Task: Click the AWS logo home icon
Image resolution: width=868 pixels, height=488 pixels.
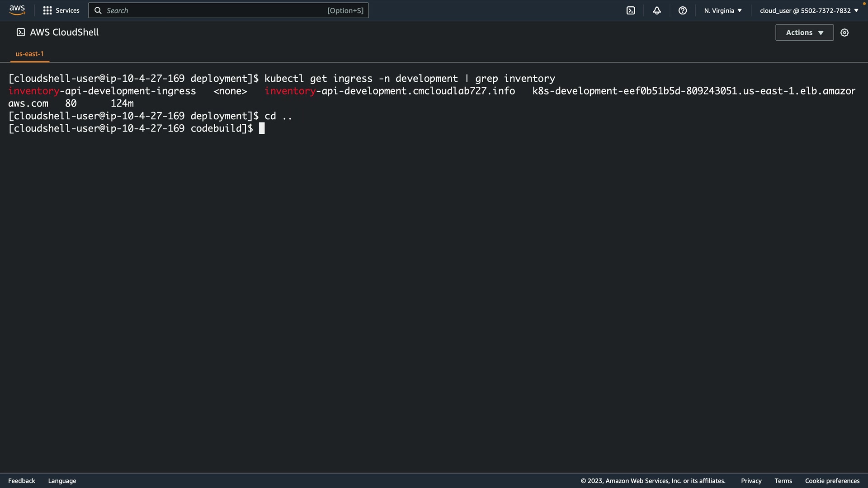Action: (x=17, y=10)
